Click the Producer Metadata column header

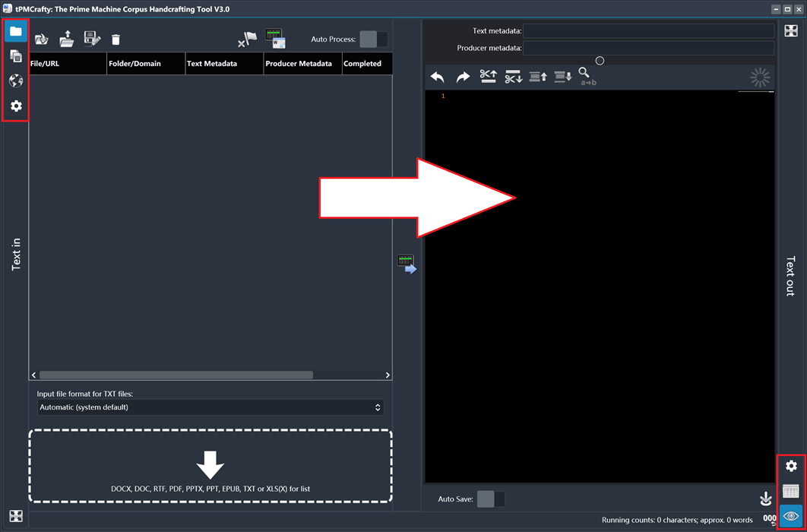pos(302,64)
